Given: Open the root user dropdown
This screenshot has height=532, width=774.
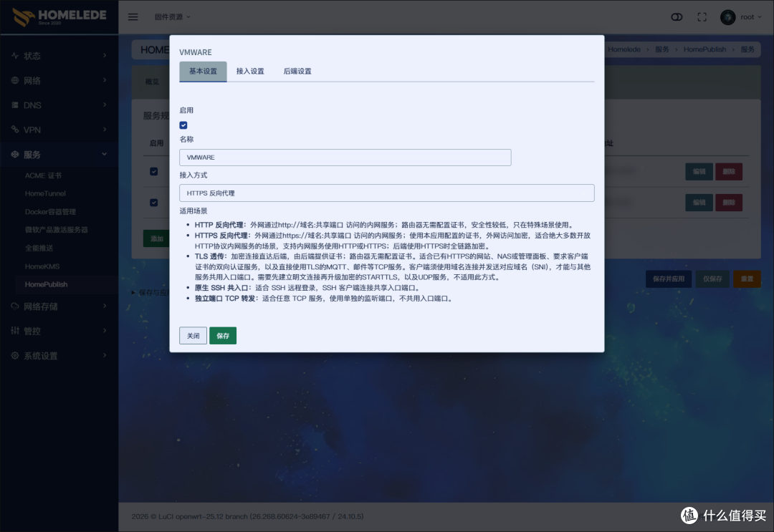Looking at the screenshot, I should pyautogui.click(x=751, y=16).
